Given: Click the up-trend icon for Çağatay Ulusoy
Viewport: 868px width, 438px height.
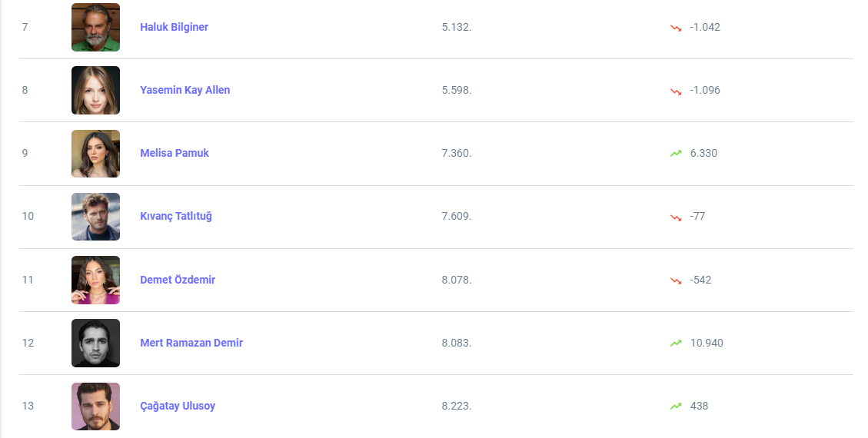Looking at the screenshot, I should pyautogui.click(x=676, y=406).
